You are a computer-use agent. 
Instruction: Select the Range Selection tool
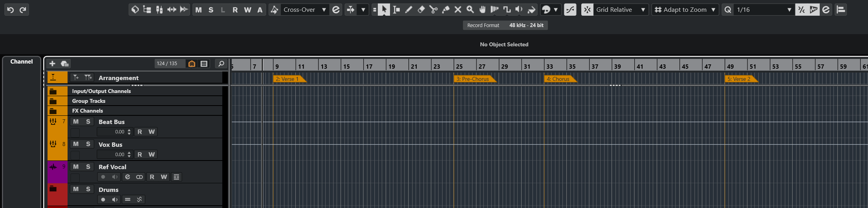397,10
